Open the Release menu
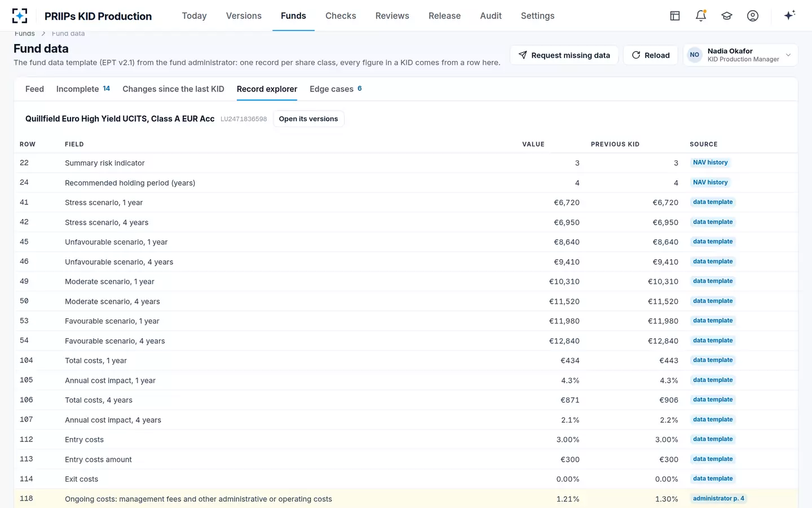The height and width of the screenshot is (508, 812). point(444,16)
